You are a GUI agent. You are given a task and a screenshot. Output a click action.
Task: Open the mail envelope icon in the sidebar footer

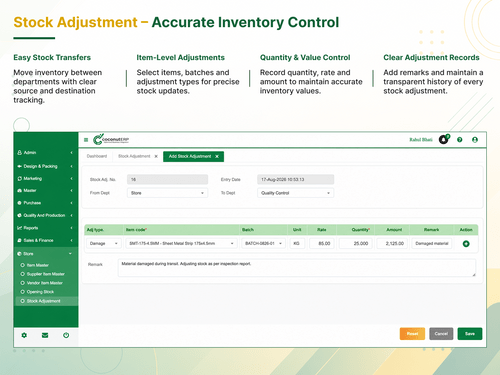point(45,335)
